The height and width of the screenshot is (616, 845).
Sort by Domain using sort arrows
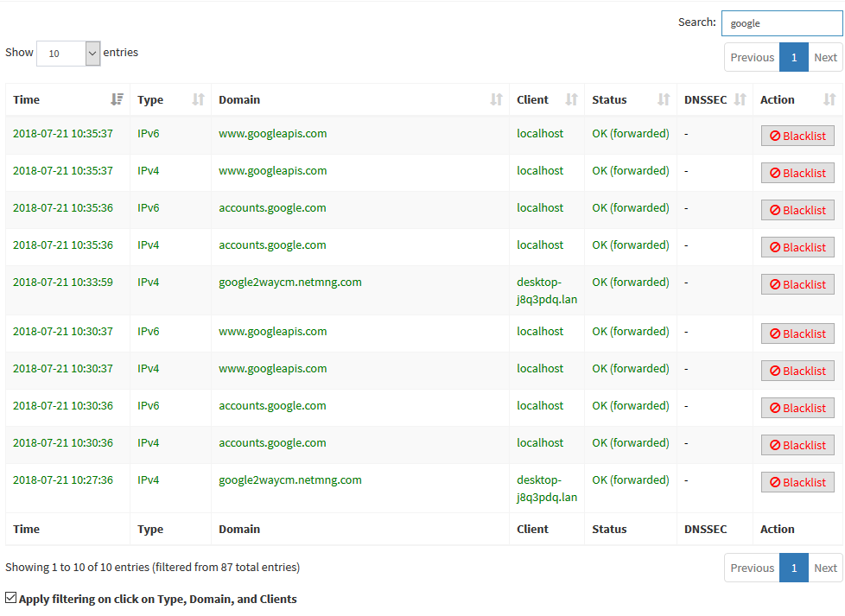click(496, 99)
